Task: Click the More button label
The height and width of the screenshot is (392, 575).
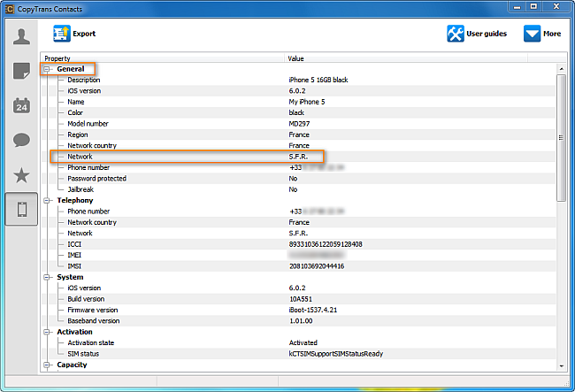Action: (552, 34)
